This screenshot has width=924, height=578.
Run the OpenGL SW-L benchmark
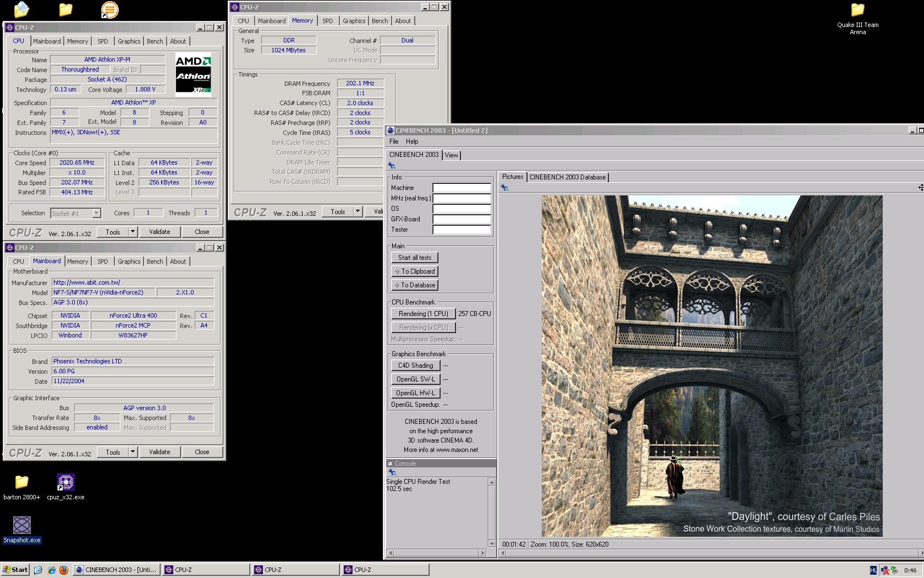tap(416, 379)
